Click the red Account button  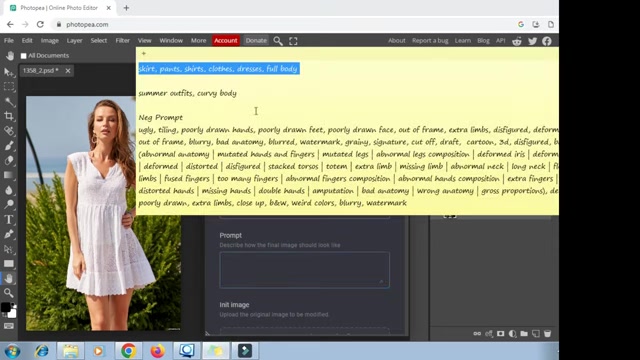[x=225, y=40]
